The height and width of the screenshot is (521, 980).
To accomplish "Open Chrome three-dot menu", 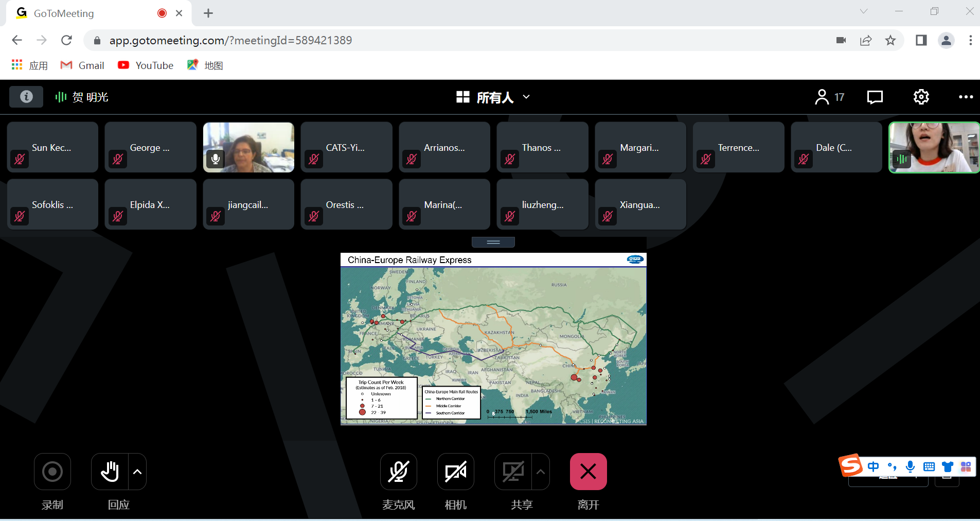I will [x=970, y=40].
